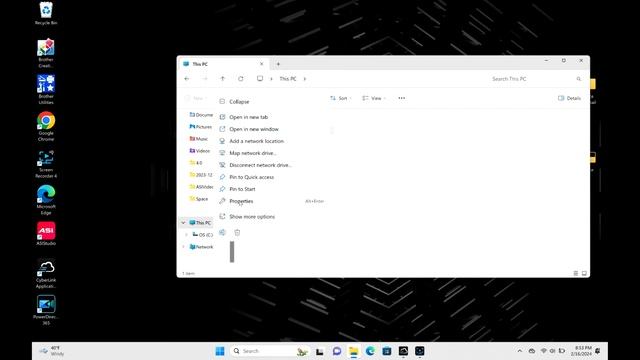Open ASIStudio desktop icon
The image size is (640, 360).
46,234
